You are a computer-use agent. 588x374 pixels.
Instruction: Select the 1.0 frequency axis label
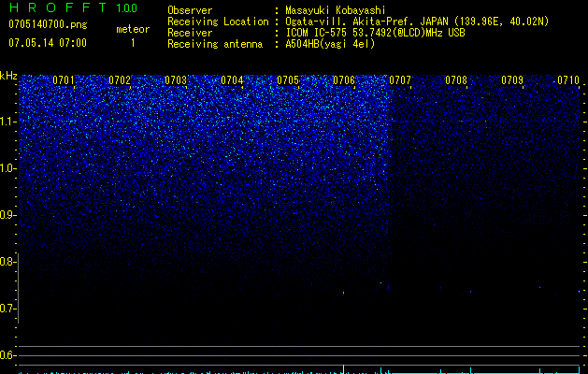click(x=7, y=168)
